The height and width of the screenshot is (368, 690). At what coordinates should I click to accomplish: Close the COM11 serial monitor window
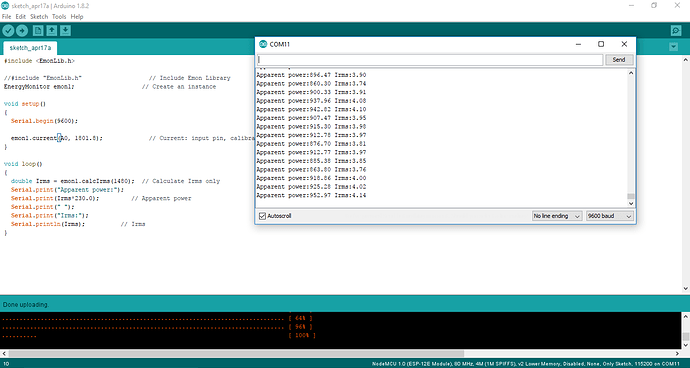pyautogui.click(x=624, y=44)
